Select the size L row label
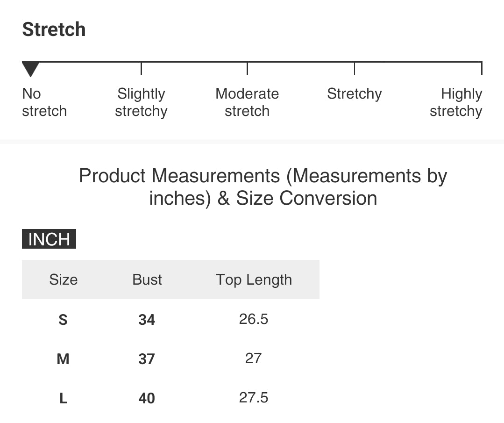Viewport: 504px width, 423px height. pos(63,398)
